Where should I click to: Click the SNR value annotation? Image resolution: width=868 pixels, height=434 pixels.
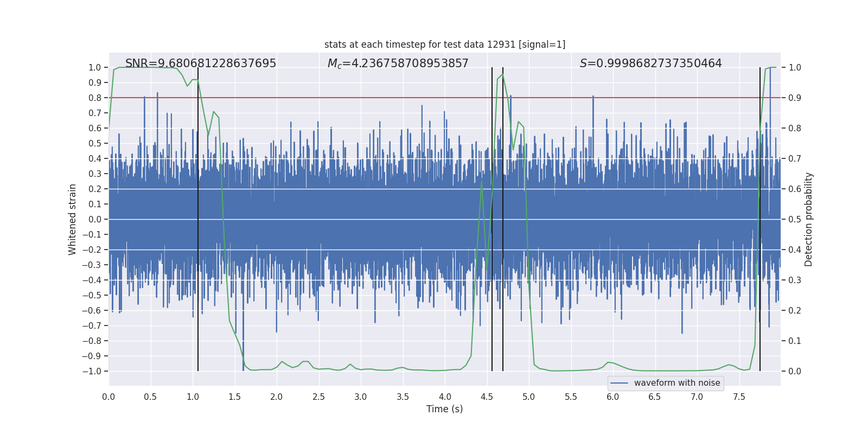201,63
